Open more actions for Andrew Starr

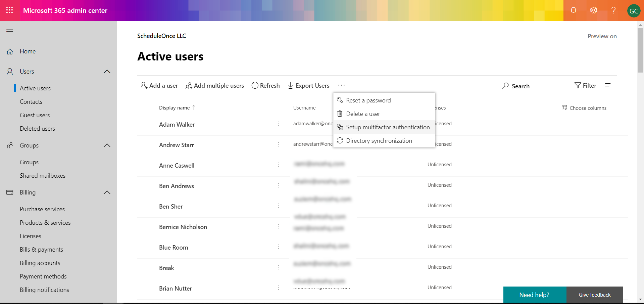pos(279,144)
